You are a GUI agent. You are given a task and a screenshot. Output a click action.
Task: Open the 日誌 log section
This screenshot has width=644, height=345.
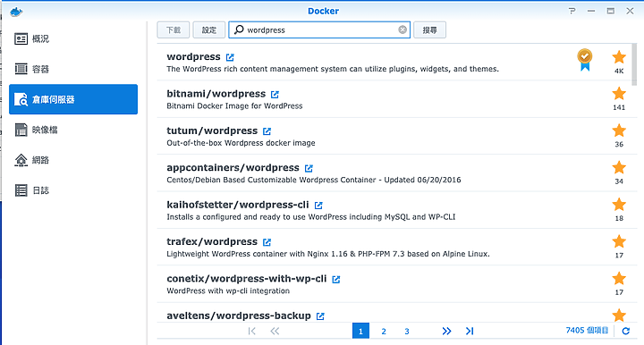[73, 190]
